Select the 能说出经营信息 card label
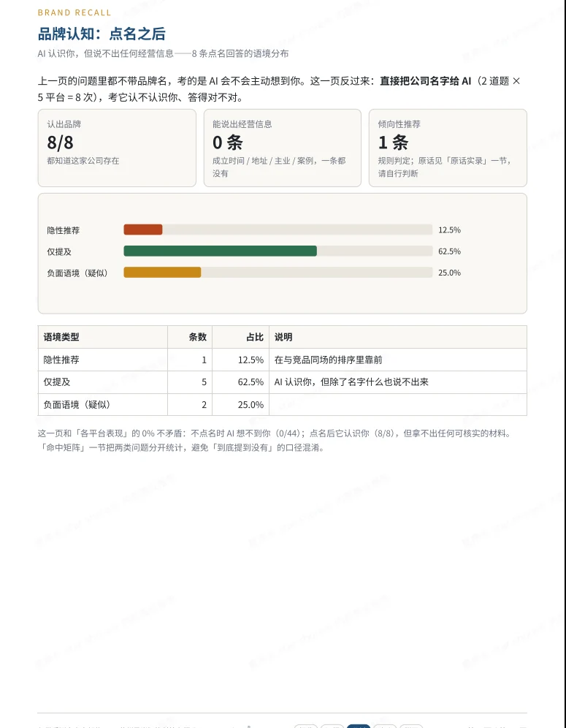Screen dimensions: 566x728 click(x=242, y=124)
